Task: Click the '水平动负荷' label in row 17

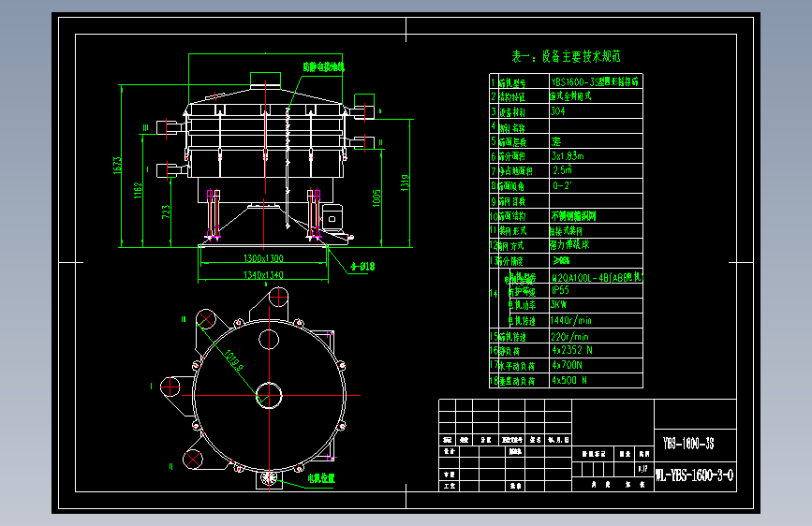Action: click(x=517, y=366)
